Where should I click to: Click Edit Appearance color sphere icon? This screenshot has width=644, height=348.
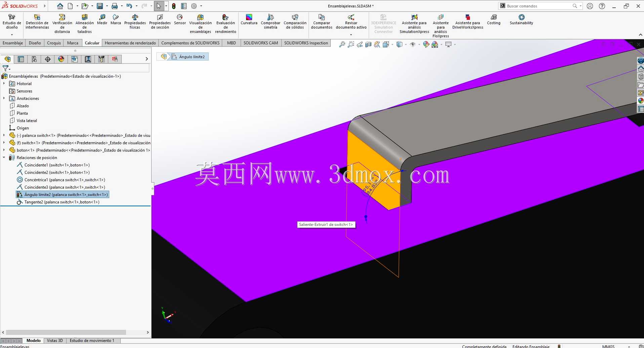coord(426,44)
